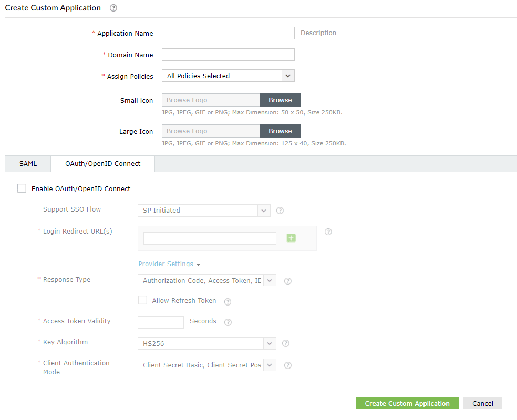Screen dimensions: 517x420
Task: Select the OAuth/OpenID Connect tab
Action: coord(102,163)
